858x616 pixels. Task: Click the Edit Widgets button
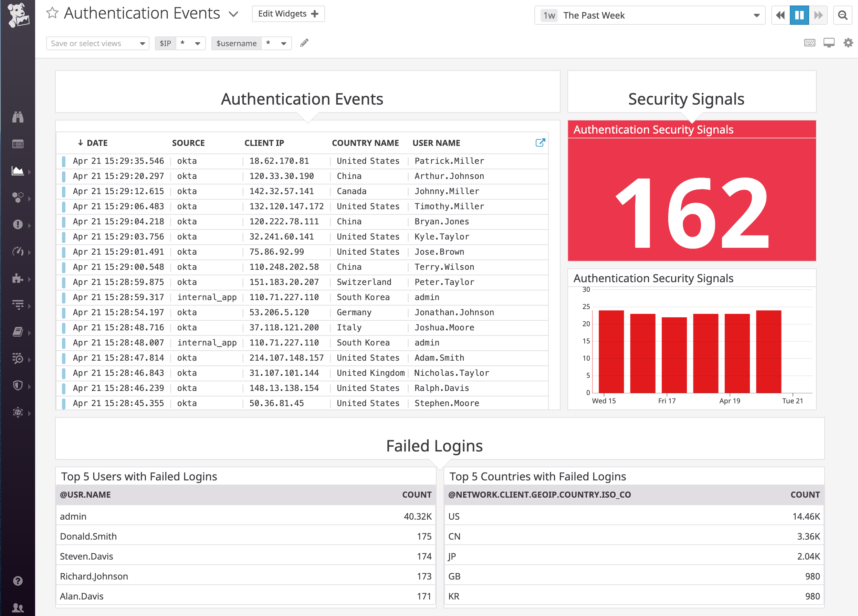click(x=288, y=14)
